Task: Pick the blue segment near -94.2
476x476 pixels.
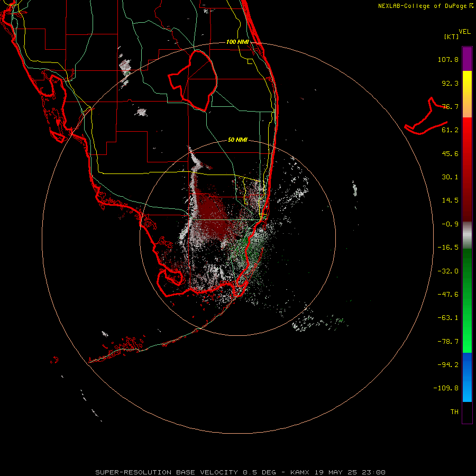Action: pyautogui.click(x=467, y=364)
